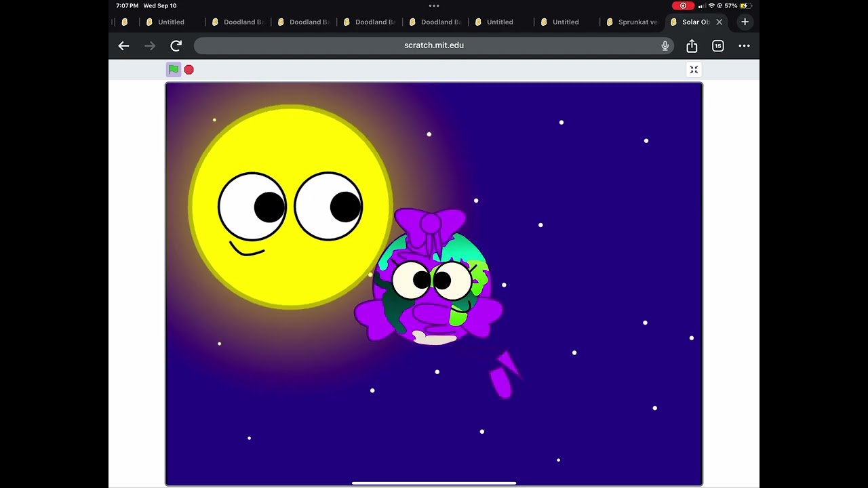Go back to the previous page
Image resolution: width=868 pixels, height=488 pixels.
(x=123, y=45)
